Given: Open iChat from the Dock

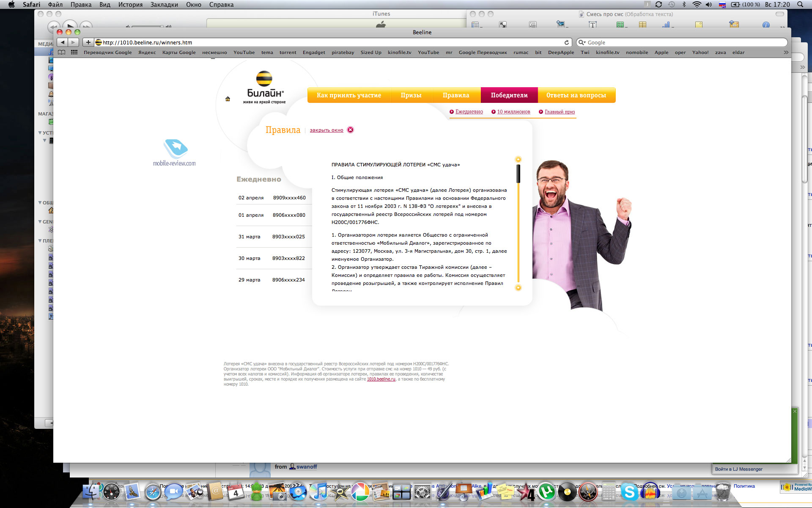Looking at the screenshot, I should pyautogui.click(x=173, y=492).
